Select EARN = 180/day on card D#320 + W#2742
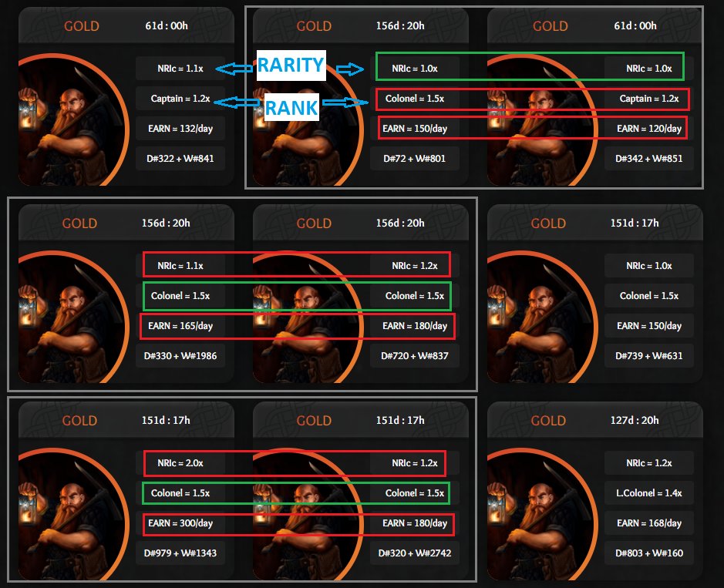 click(415, 523)
